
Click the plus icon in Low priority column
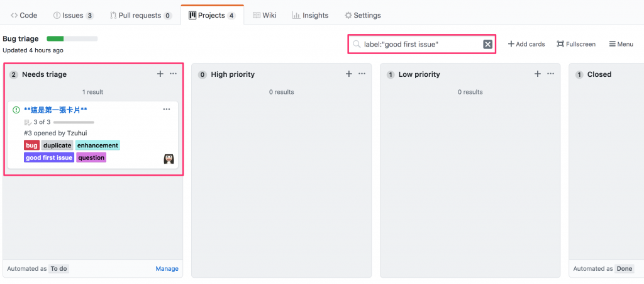538,74
